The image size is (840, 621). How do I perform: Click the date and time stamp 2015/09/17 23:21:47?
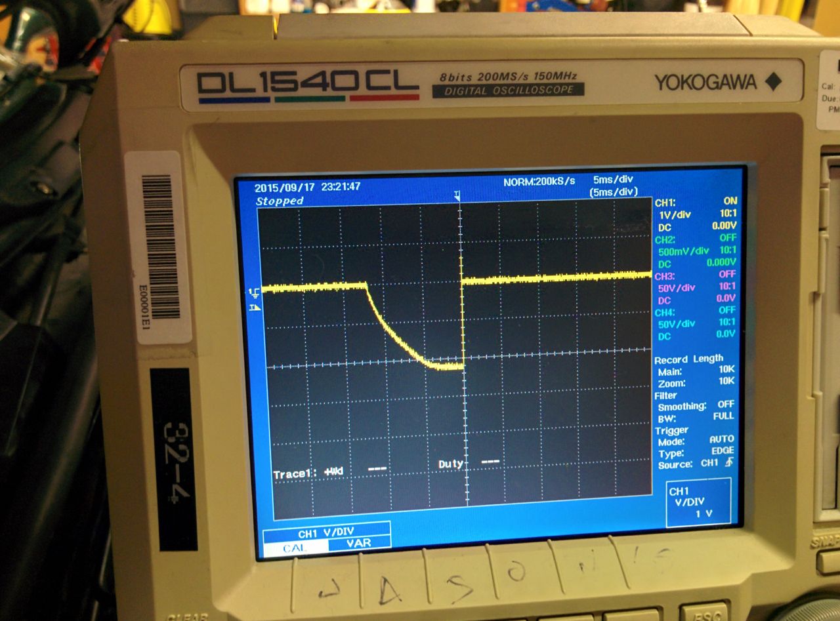point(307,187)
